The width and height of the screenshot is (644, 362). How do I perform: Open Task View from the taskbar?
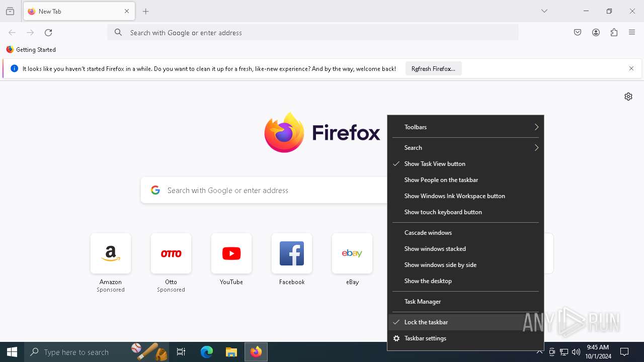[182, 352]
